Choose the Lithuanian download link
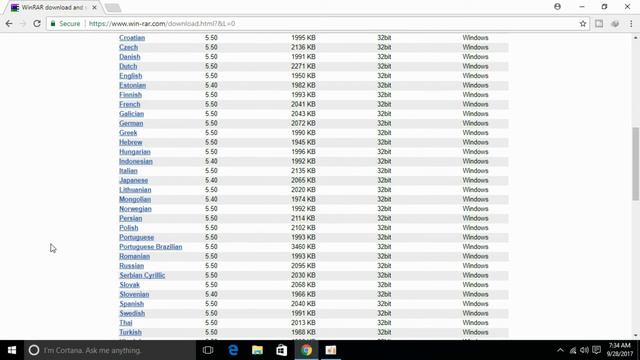Screen dimensions: 640x360 [135, 190]
